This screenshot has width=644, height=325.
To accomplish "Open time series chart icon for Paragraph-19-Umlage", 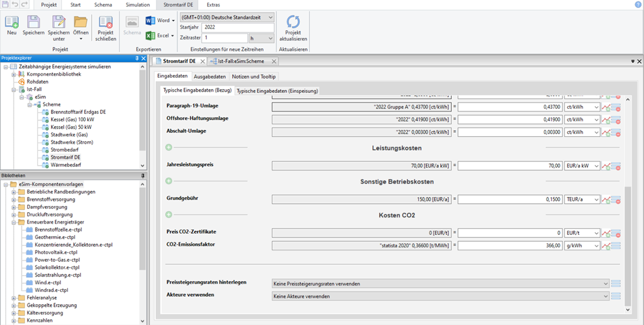I will point(606,107).
